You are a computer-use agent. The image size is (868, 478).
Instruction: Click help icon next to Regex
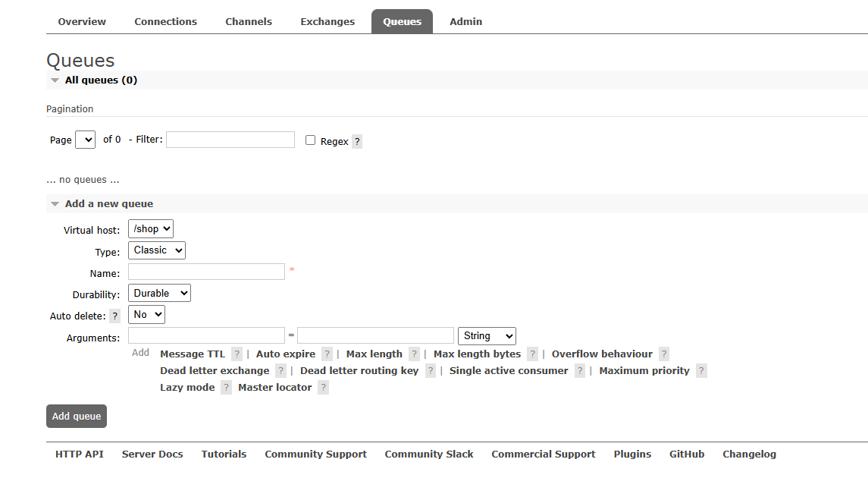357,142
